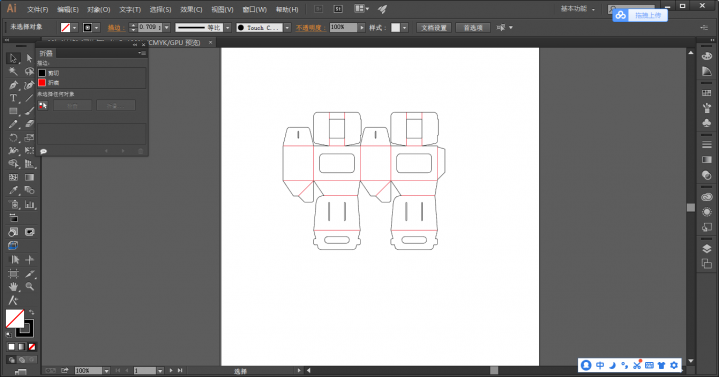Select the Direct Selection tool
Viewport: 719px width, 377px height.
coord(29,58)
